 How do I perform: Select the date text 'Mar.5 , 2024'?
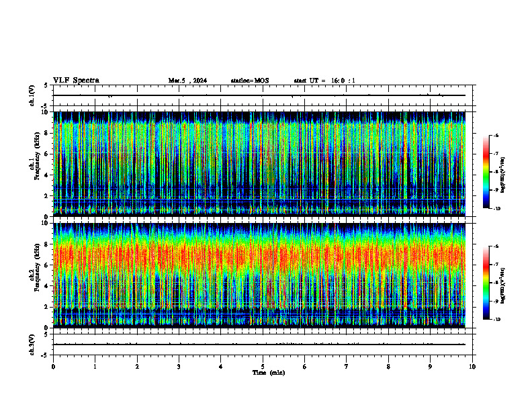187,81
